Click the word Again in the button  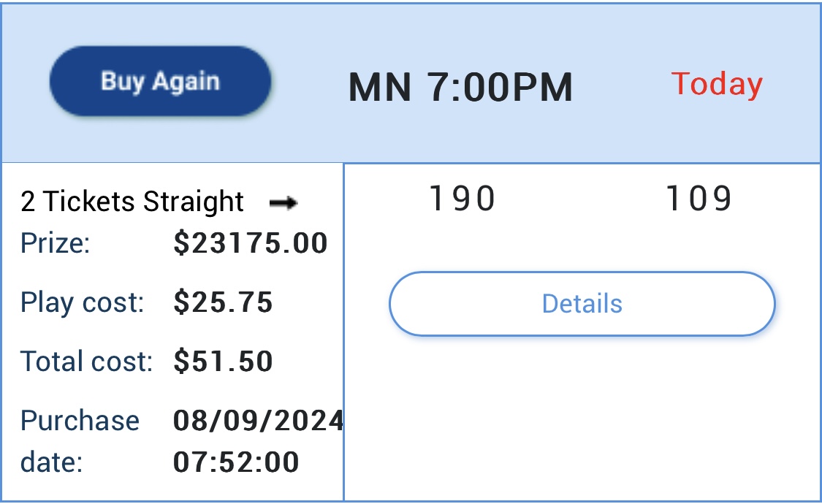pyautogui.click(x=186, y=83)
